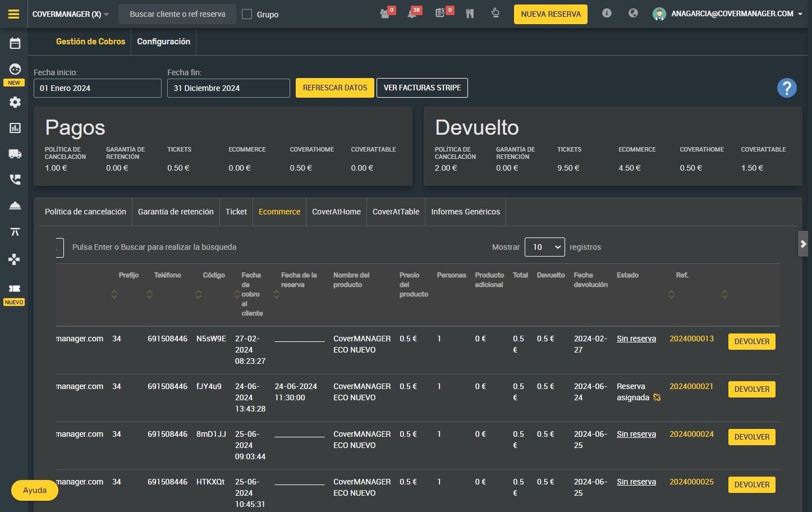Open the calendar icon in sidebar

tap(15, 43)
